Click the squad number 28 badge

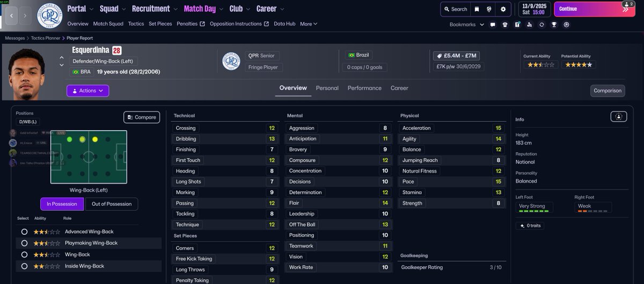click(116, 50)
